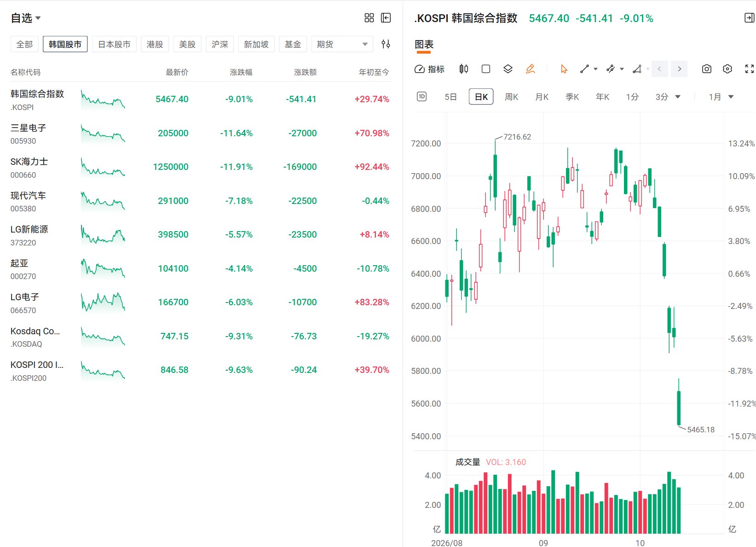Select the 韩国股市 filter tab
Viewport: 756px width, 547px height.
pyautogui.click(x=65, y=44)
